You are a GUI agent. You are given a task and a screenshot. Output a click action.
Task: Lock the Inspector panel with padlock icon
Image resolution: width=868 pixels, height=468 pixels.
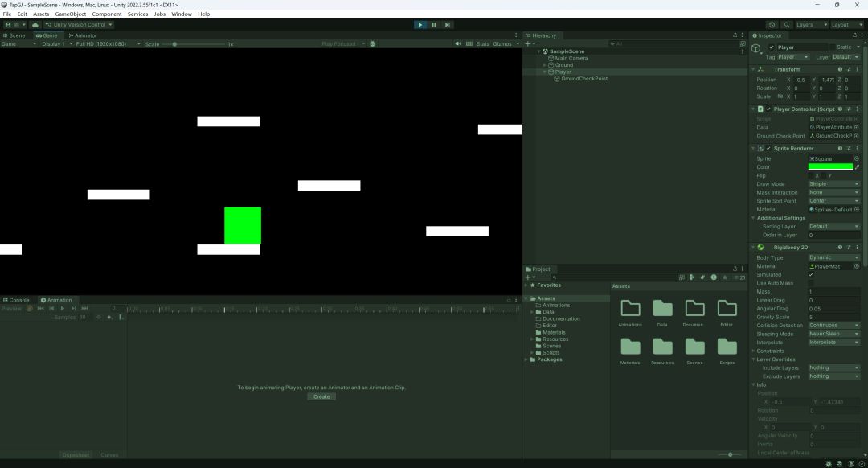pyautogui.click(x=854, y=35)
